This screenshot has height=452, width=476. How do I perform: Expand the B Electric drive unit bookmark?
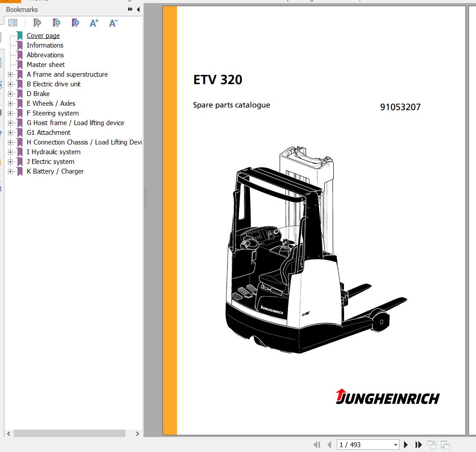(10, 84)
